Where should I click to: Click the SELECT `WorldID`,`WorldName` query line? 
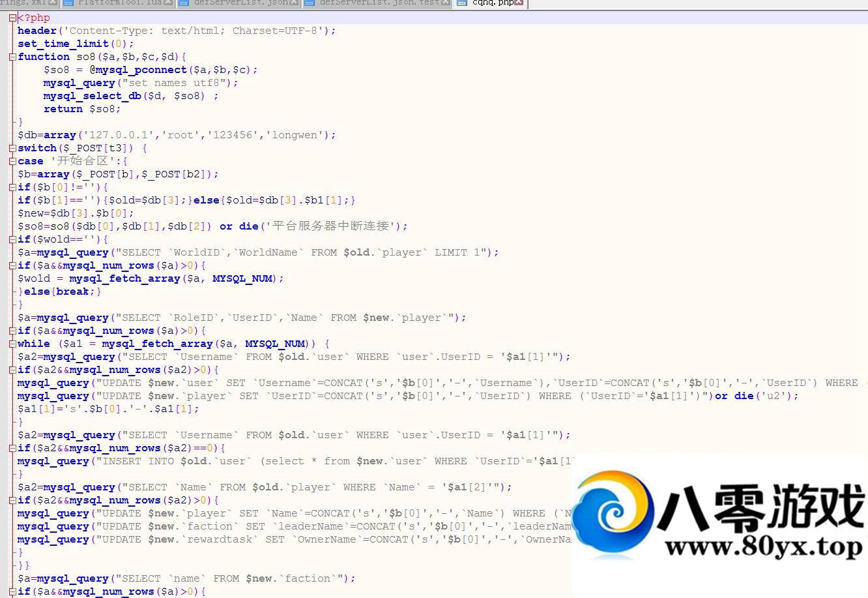pyautogui.click(x=258, y=252)
